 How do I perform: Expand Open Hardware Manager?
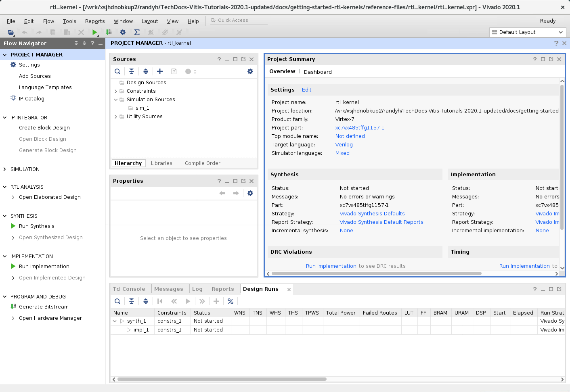pos(13,318)
